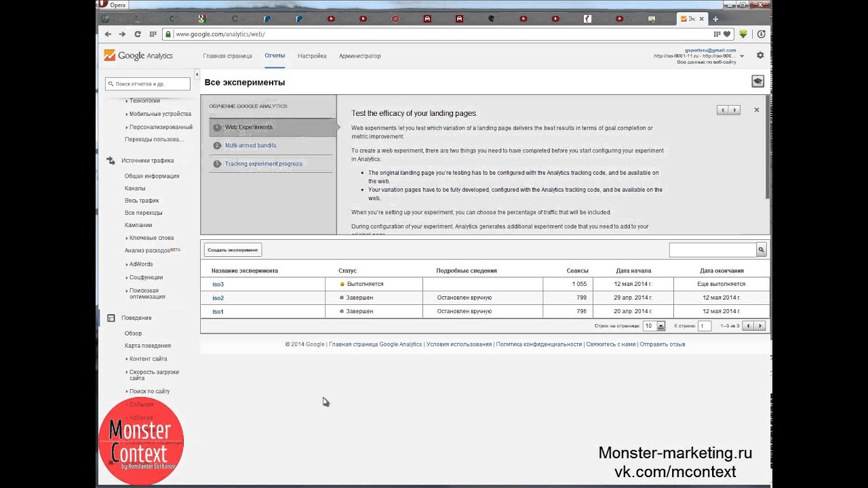This screenshot has width=868, height=488.
Task: Click the graduation cap education icon
Action: 757,81
